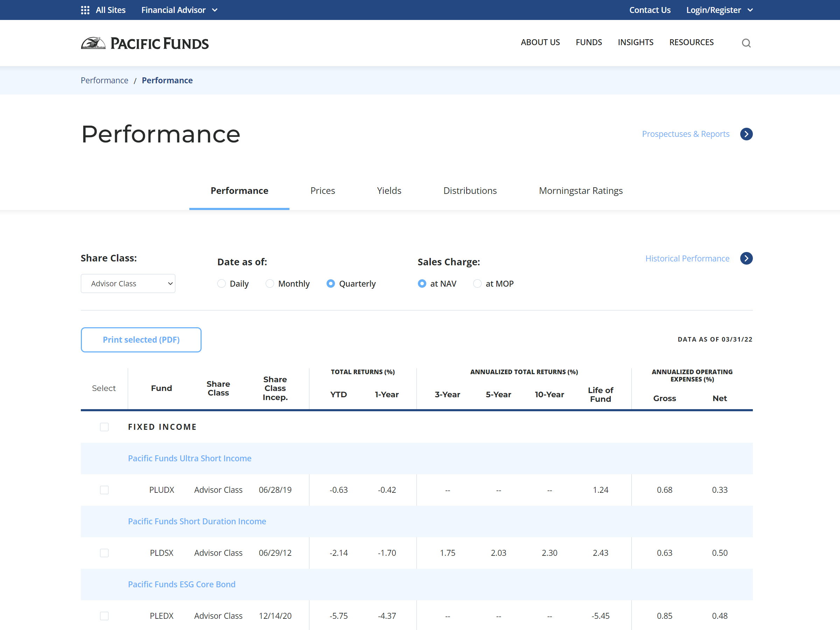The height and width of the screenshot is (630, 840).
Task: Open Pacific Funds Ultra Short Income link
Action: [x=189, y=458]
